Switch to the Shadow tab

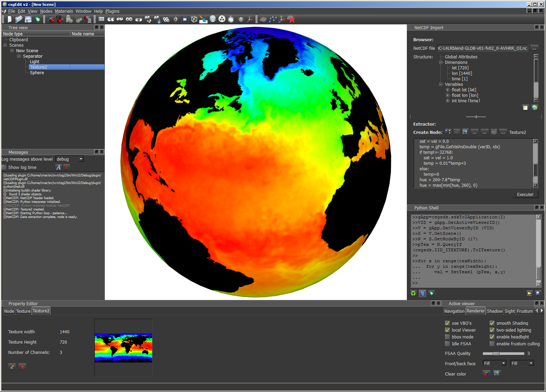coord(494,311)
